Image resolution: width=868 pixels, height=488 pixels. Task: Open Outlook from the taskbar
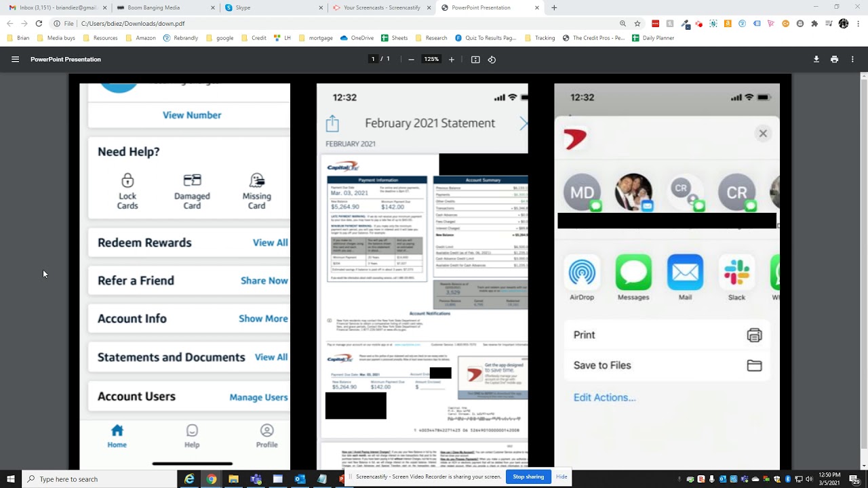click(300, 479)
